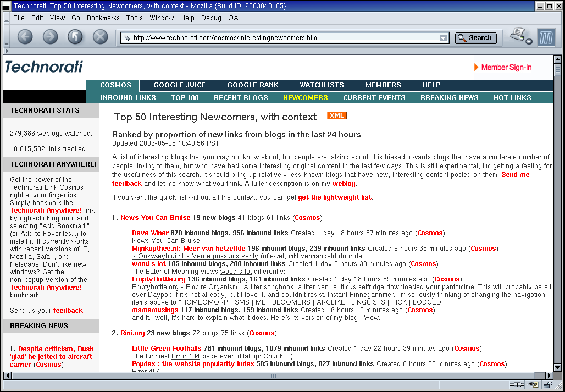Select the MEMBERS tab

click(x=383, y=85)
